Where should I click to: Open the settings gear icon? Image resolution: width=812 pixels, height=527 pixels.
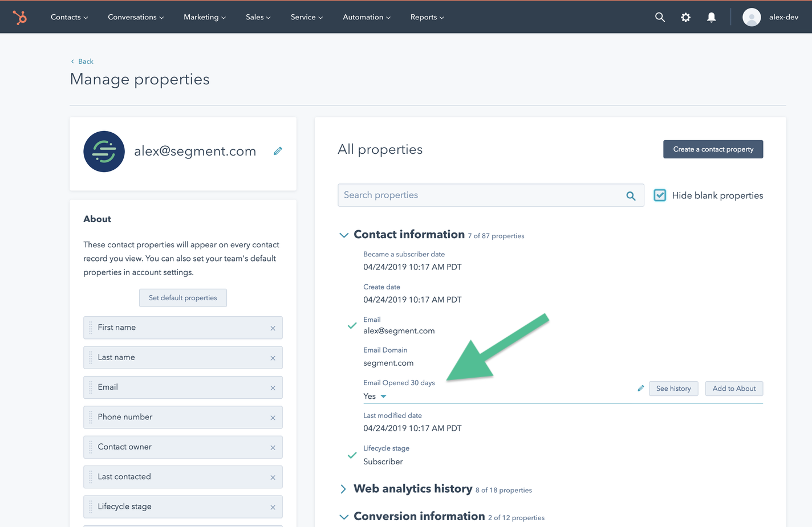(685, 17)
